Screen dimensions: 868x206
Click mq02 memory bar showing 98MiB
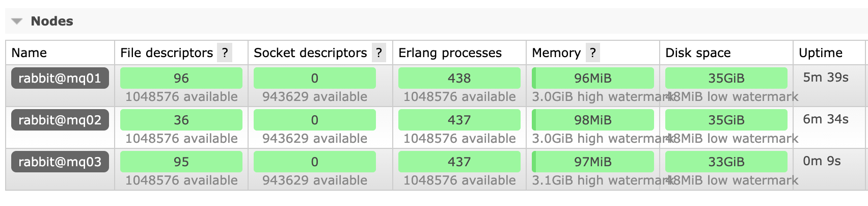[x=593, y=120]
